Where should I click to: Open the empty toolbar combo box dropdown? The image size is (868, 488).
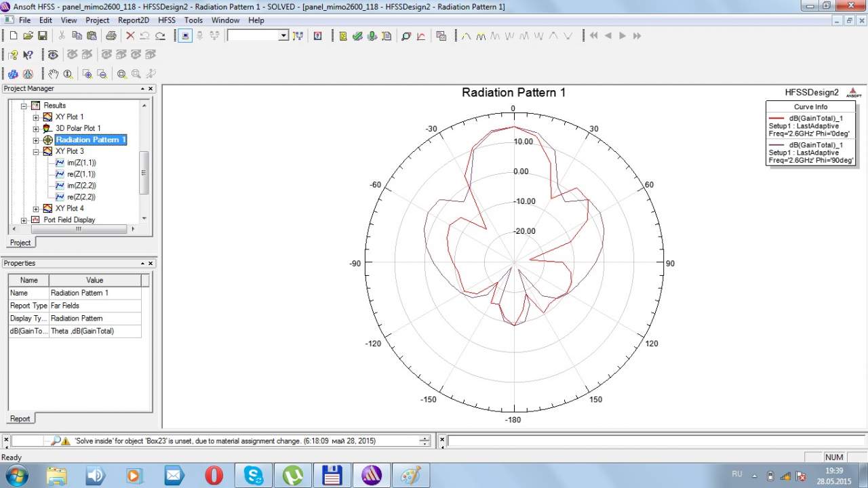[x=283, y=36]
